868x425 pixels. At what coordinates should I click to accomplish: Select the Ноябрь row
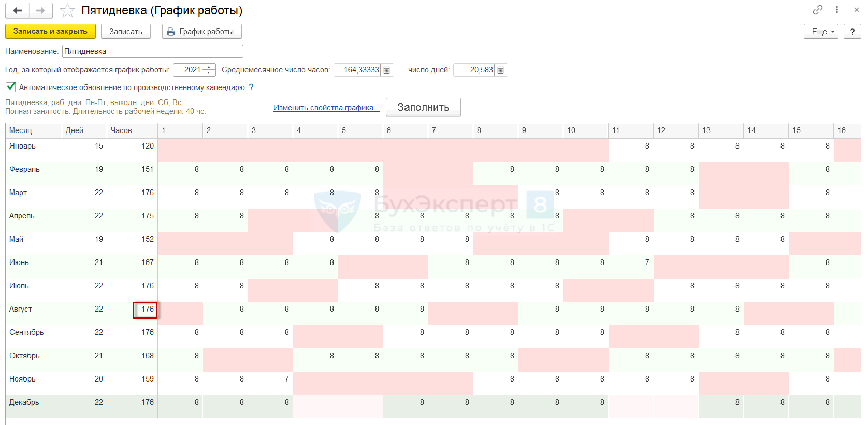[x=433, y=383]
